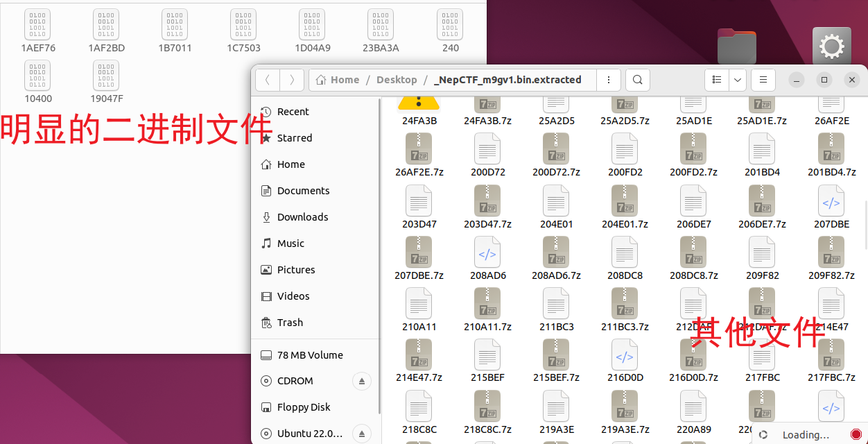Open the search in Files window
This screenshot has width=868, height=444.
(637, 80)
